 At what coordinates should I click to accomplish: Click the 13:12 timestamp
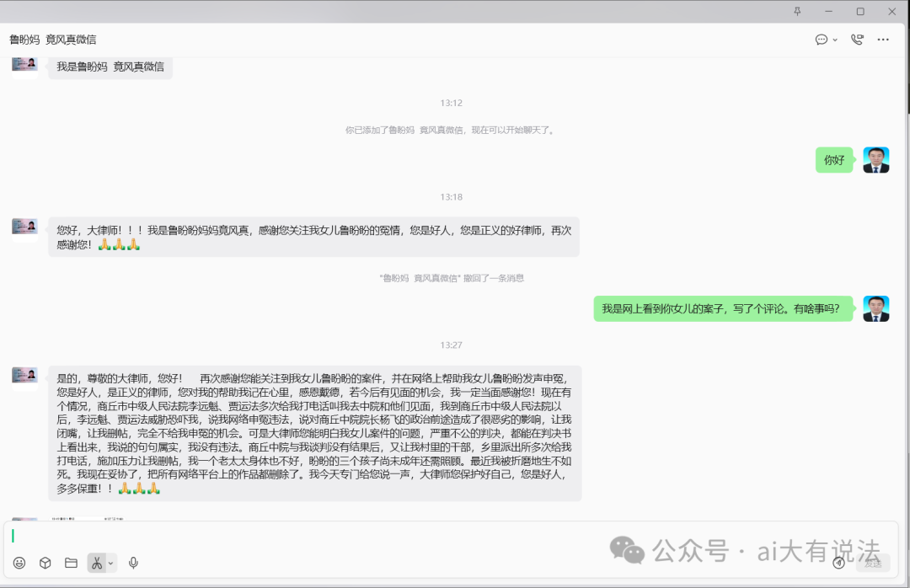point(451,104)
